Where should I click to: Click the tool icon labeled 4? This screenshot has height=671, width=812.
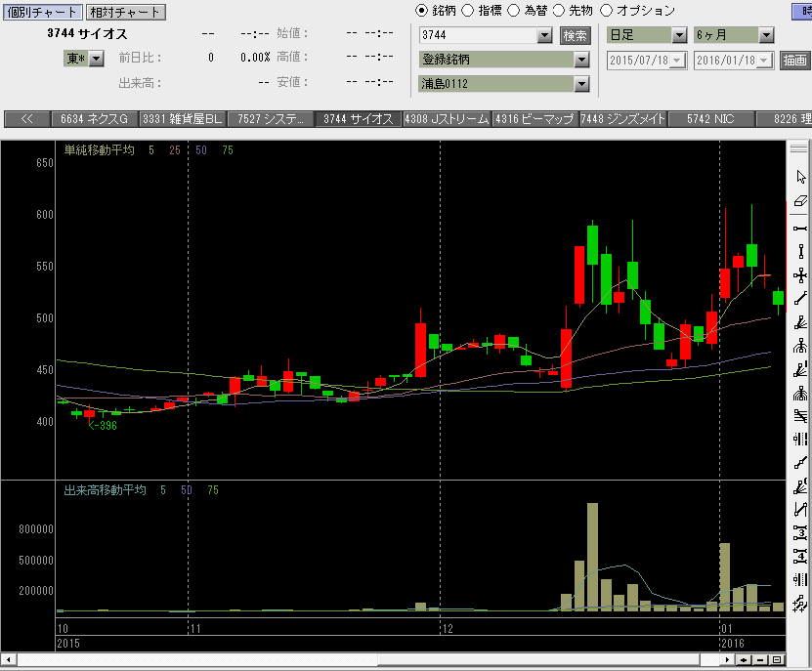coord(800,557)
